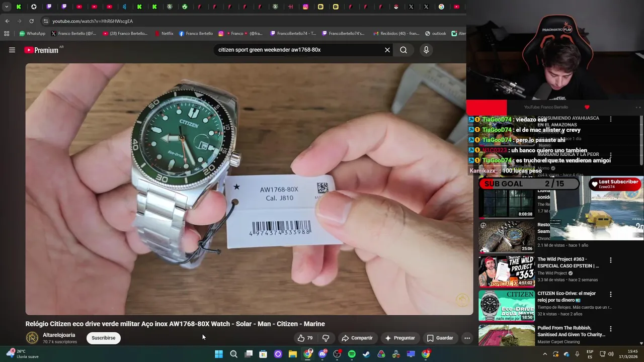Play the 25:06 watch restoration thumbnail

tap(506, 237)
